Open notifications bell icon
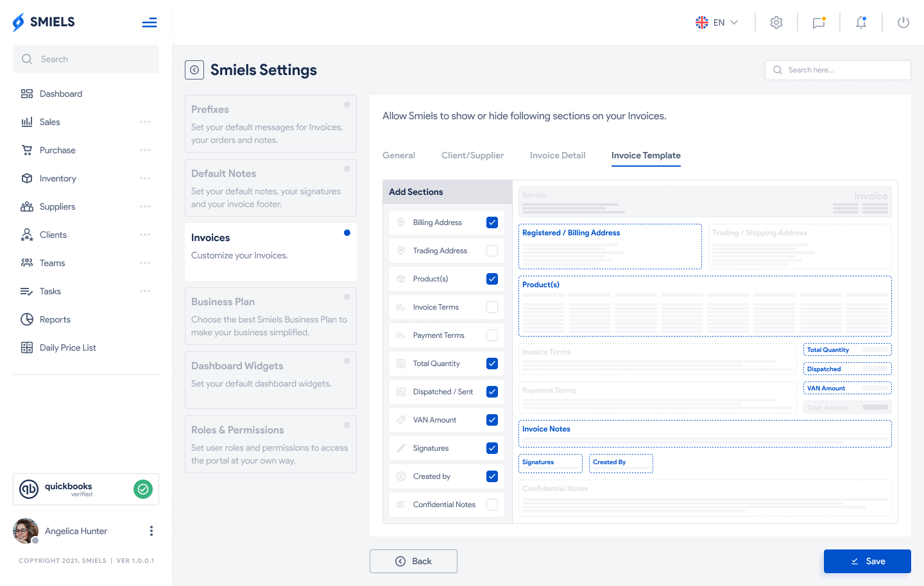The width and height of the screenshot is (924, 586). (861, 22)
